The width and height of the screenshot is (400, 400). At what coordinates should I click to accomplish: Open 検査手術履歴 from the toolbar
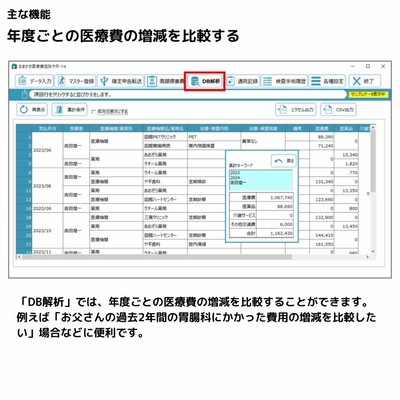click(x=284, y=81)
